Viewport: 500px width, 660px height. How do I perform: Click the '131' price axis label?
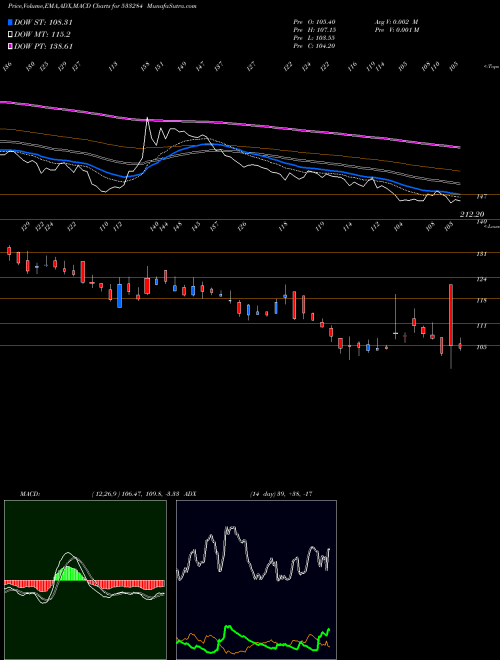click(x=482, y=254)
